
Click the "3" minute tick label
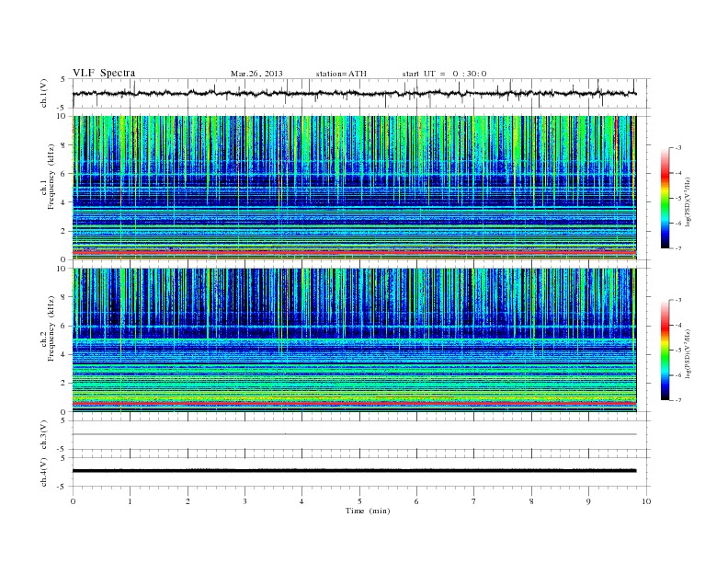(245, 501)
